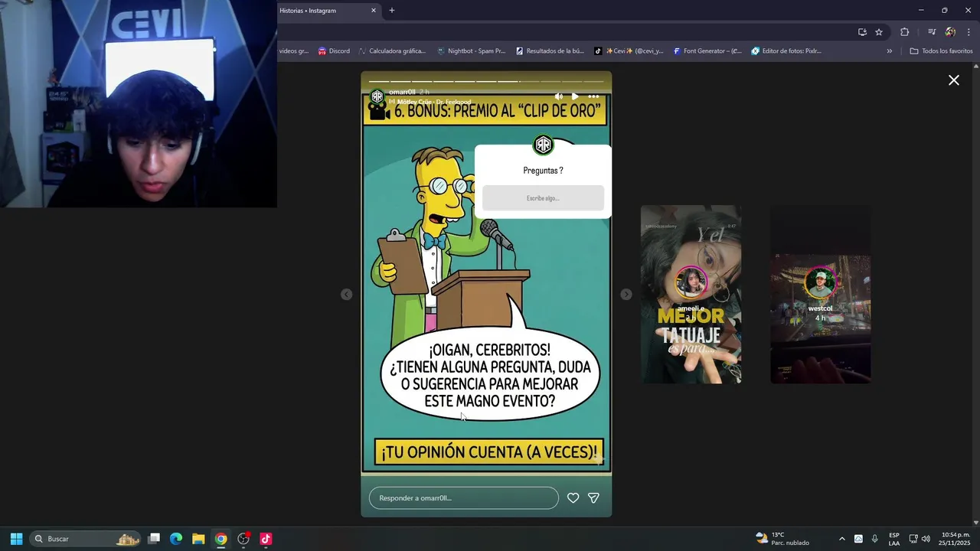Screen dimensions: 980x551
Task: Open the Calculadora gráfica bookmark
Action: click(x=392, y=51)
